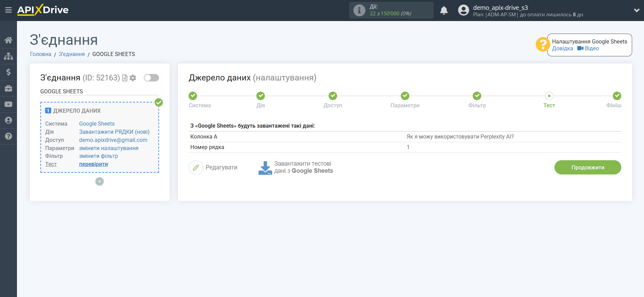
Task: Add a new block with plus button
Action: pos(99,182)
